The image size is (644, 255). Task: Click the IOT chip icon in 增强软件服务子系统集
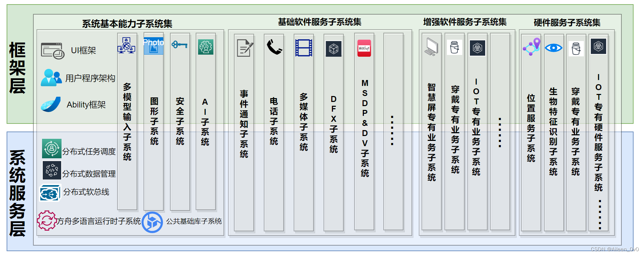pos(478,48)
